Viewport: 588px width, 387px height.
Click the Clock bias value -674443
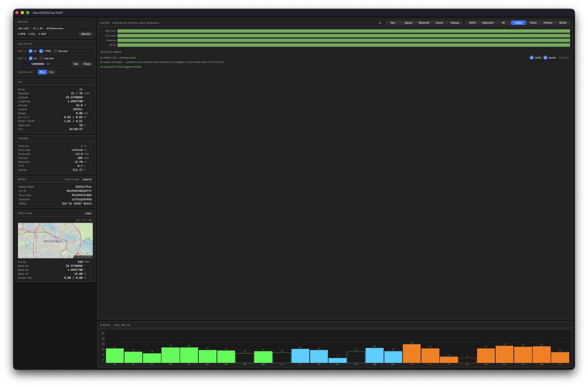pos(77,150)
